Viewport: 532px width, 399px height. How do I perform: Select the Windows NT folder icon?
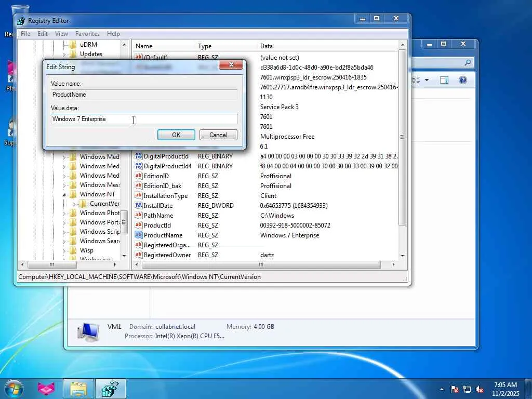click(x=73, y=194)
